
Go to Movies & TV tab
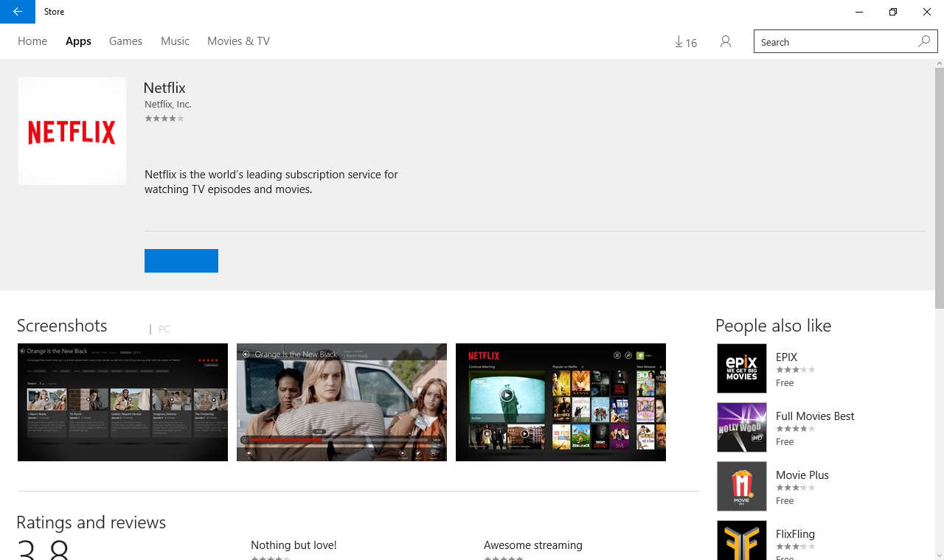pos(238,41)
